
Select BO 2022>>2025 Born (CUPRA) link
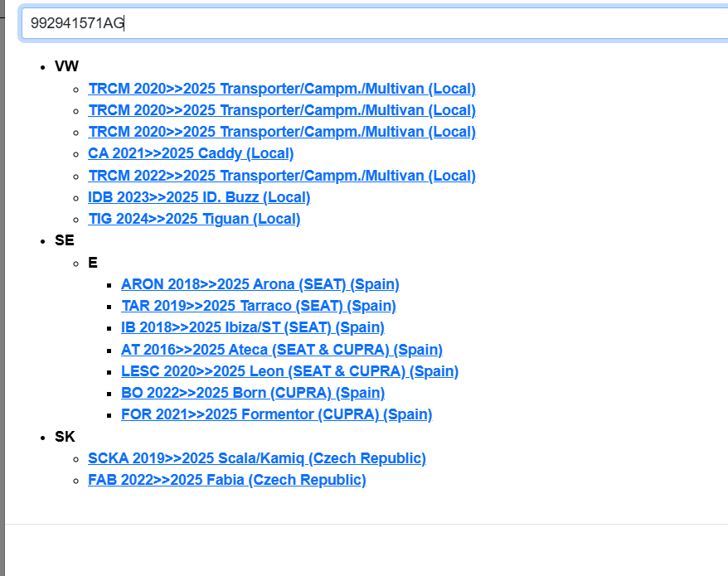[252, 393]
